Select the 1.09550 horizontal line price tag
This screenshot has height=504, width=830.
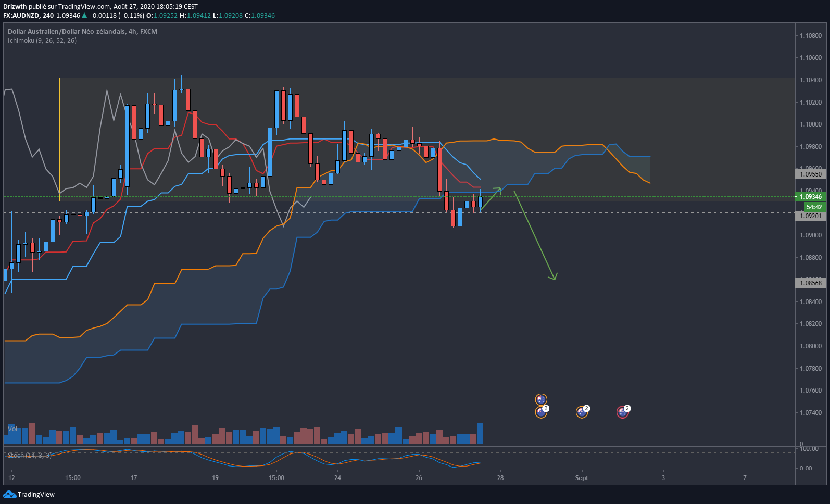pyautogui.click(x=811, y=174)
